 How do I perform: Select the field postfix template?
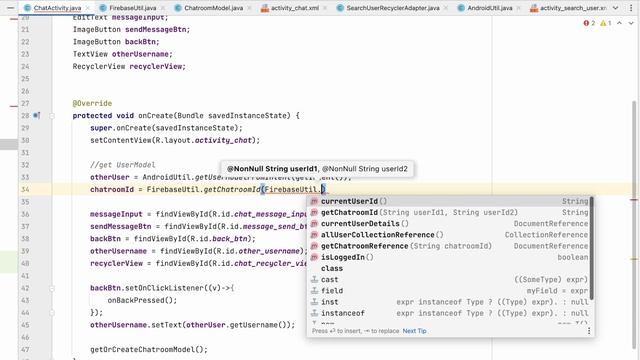(449, 291)
